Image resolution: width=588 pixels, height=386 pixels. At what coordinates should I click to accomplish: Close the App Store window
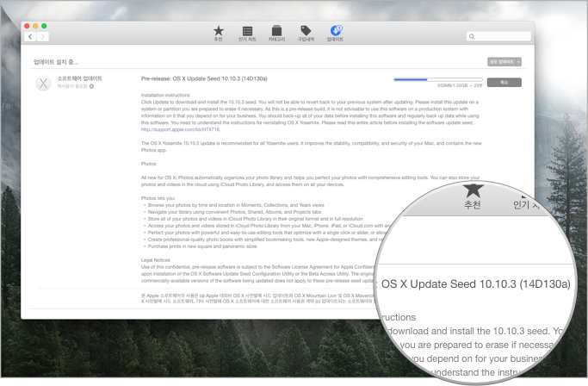tap(27, 26)
